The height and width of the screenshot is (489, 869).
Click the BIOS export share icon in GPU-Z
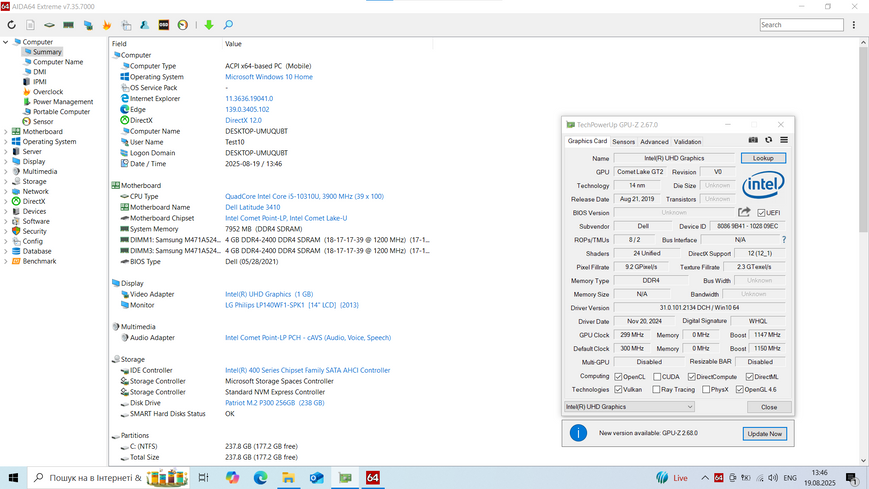[744, 212]
